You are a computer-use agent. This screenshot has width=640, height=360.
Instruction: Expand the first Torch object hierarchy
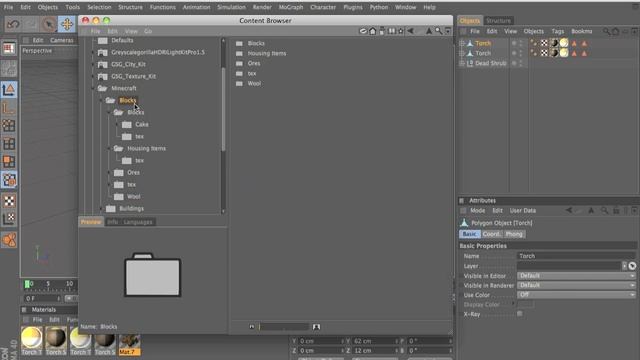click(x=462, y=43)
